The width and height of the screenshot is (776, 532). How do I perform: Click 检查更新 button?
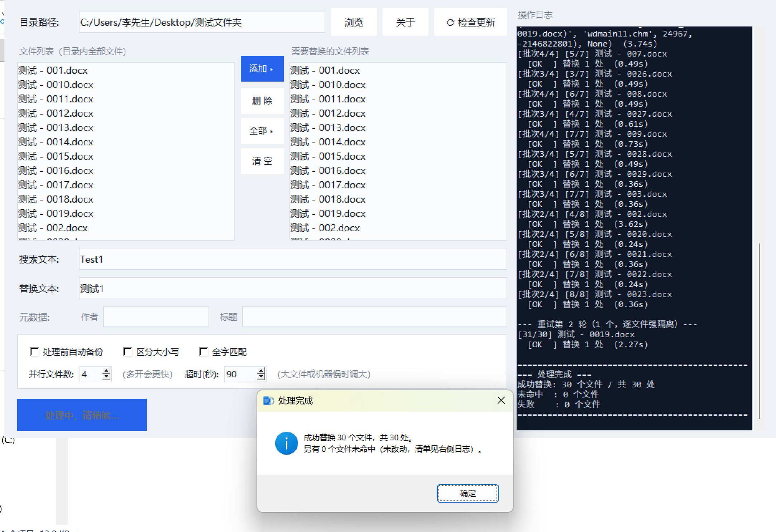click(x=470, y=22)
